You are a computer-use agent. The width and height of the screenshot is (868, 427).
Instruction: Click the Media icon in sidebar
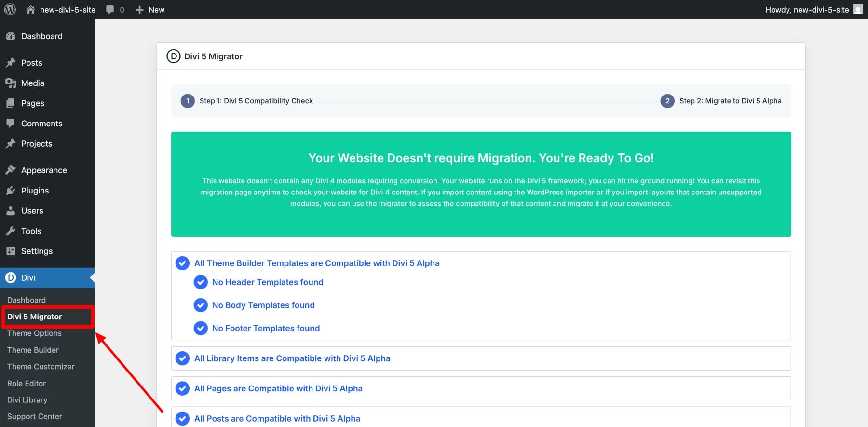click(11, 83)
